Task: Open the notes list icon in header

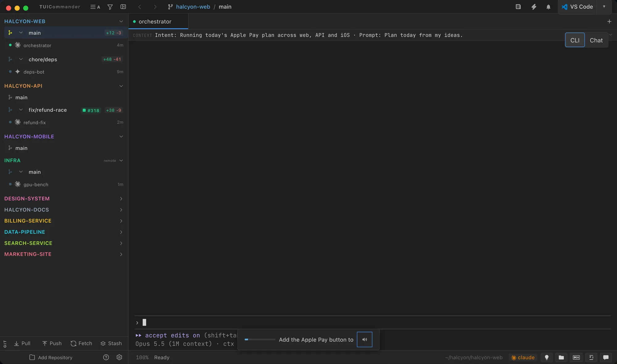Action: tap(518, 7)
